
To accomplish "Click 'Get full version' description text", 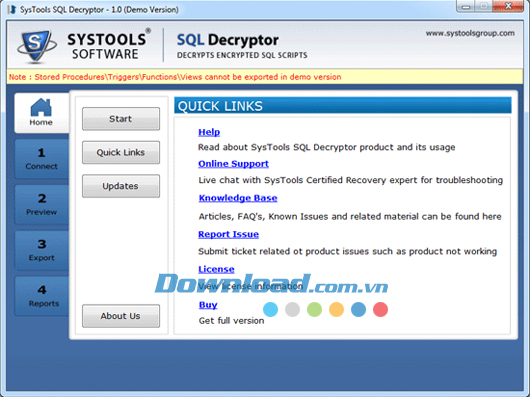I will 231,321.
